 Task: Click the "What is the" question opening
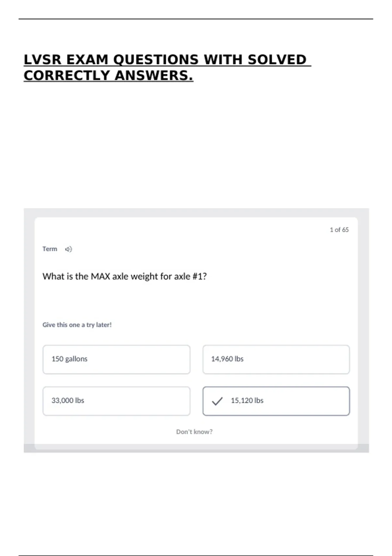pos(65,277)
